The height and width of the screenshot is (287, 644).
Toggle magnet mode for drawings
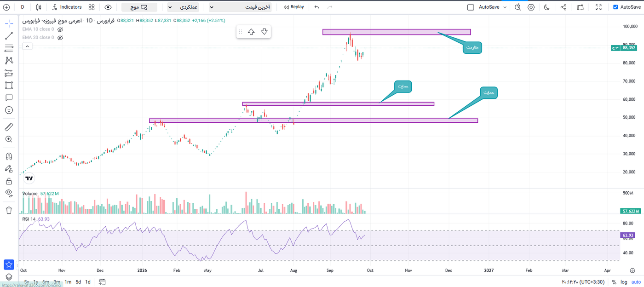9,156
